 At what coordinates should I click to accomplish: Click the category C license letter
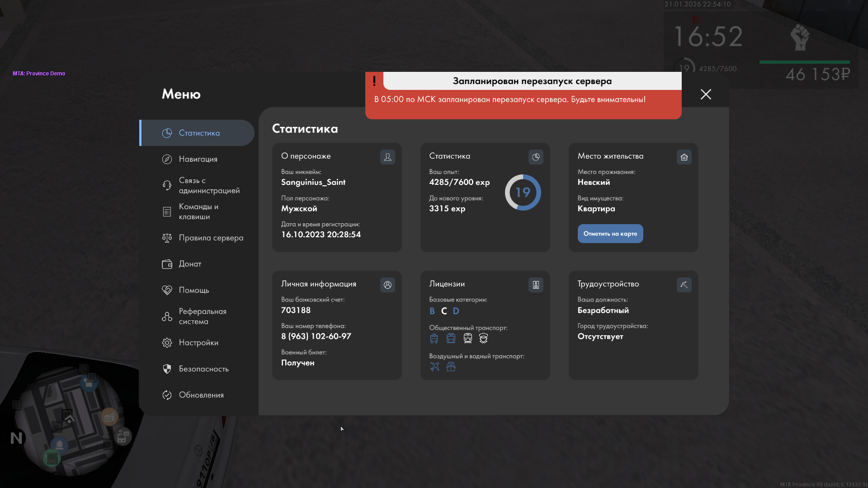point(444,311)
